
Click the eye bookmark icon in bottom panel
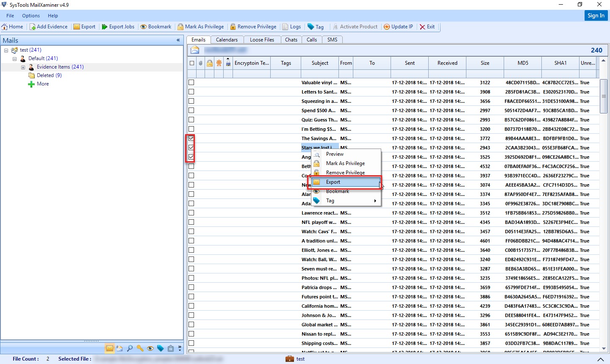(150, 348)
